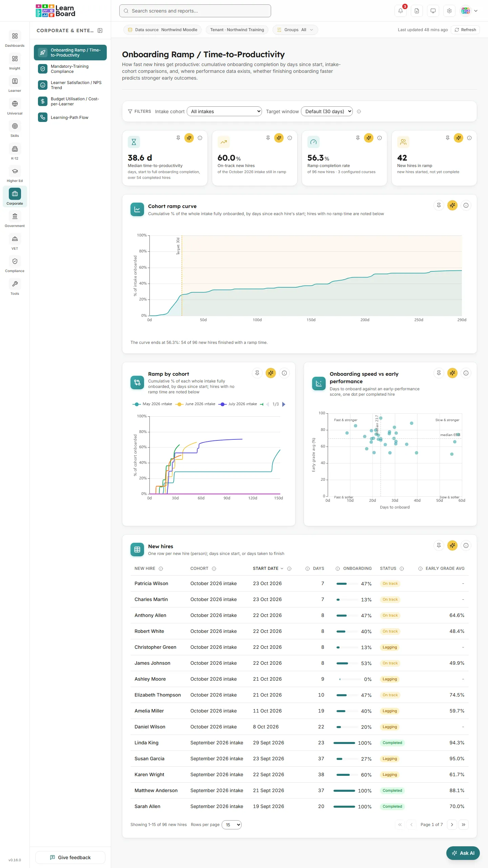Image resolution: width=488 pixels, height=868 pixels.
Task: Open Give feedback
Action: 70,857
